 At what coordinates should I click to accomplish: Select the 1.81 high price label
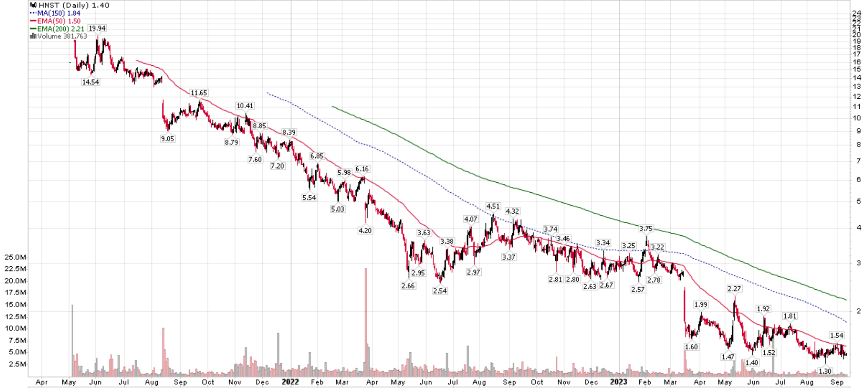coord(790,316)
